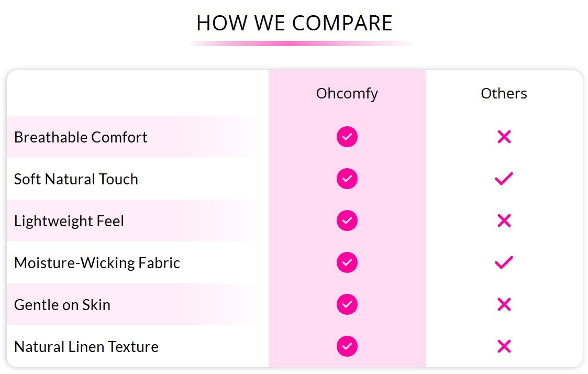588x374 pixels.
Task: Click Ohcomfy checkmark for Breathable Comfort
Action: click(347, 137)
